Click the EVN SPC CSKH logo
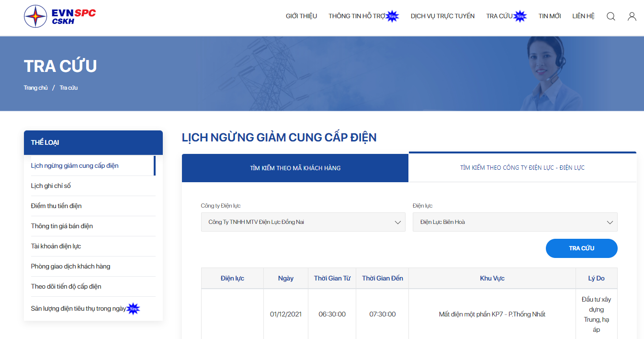Screen dimensions: 644x339 coord(60,16)
